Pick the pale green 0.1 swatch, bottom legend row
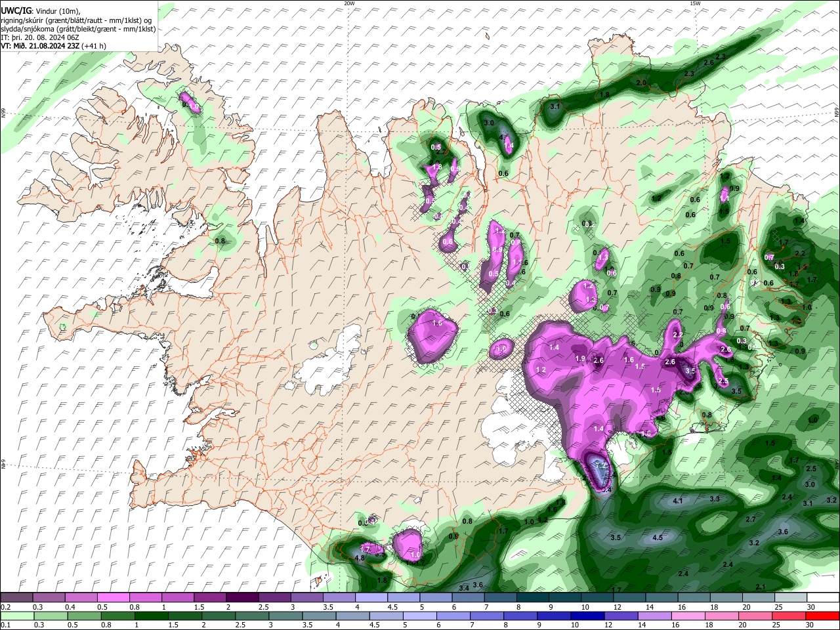The image size is (840, 630). 16,616
